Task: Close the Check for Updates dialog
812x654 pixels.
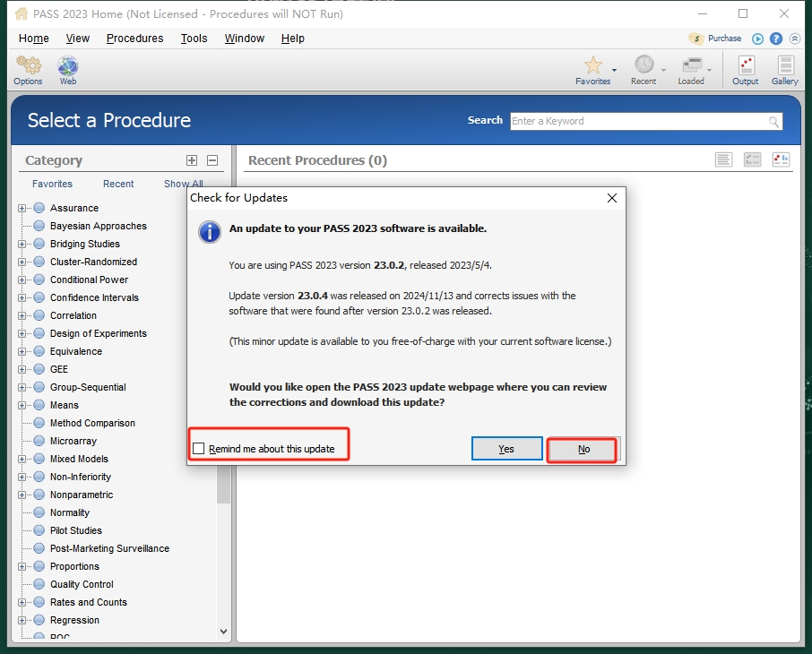Action: click(x=612, y=198)
